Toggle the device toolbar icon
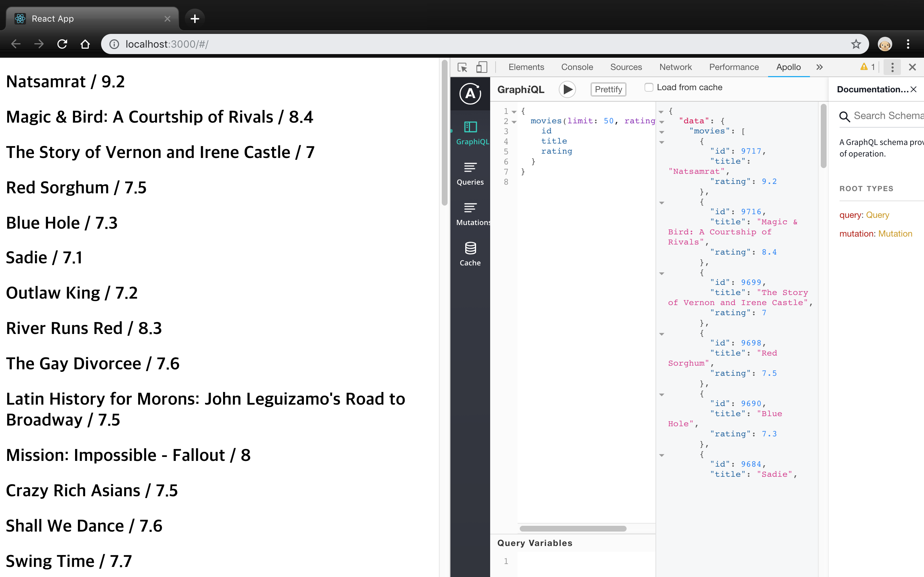The image size is (924, 577). 482,67
